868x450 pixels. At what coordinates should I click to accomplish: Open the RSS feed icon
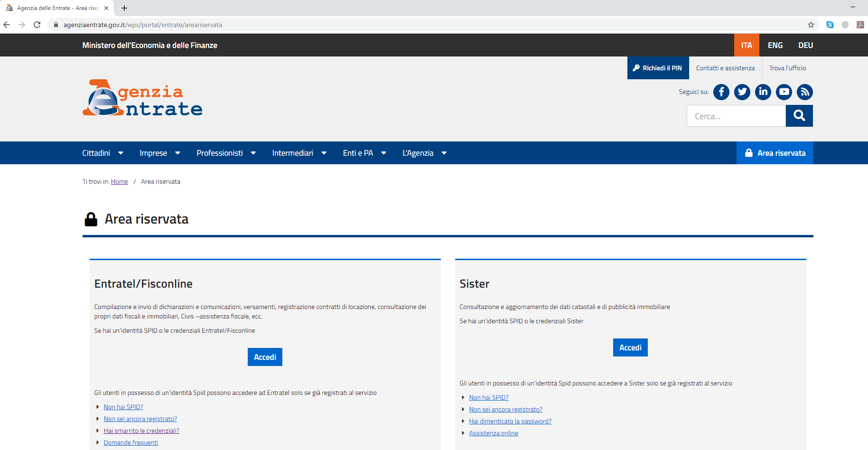coord(805,92)
